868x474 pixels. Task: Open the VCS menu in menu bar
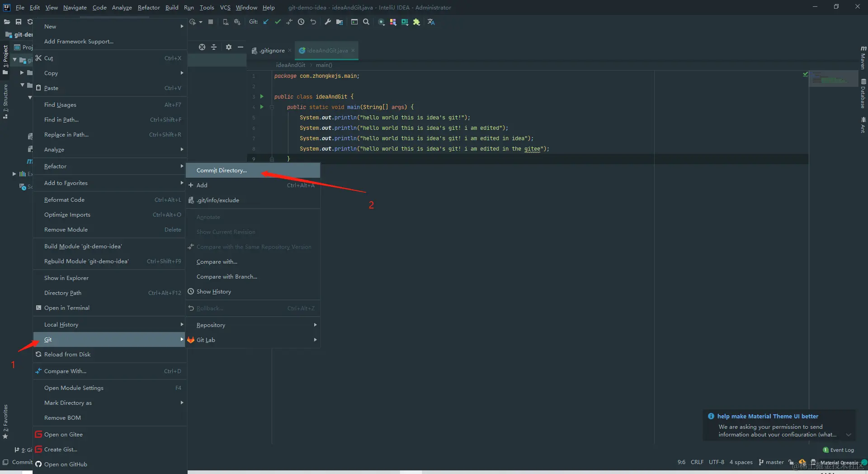point(225,8)
